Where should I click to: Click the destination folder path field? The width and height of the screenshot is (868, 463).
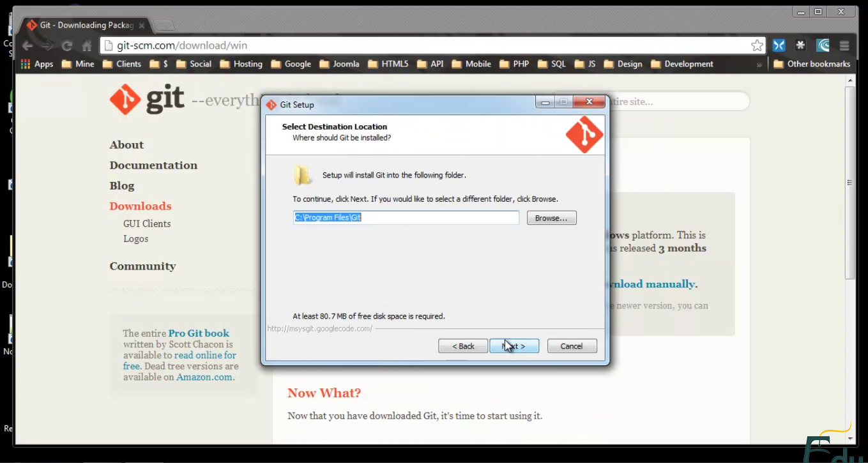[406, 218]
